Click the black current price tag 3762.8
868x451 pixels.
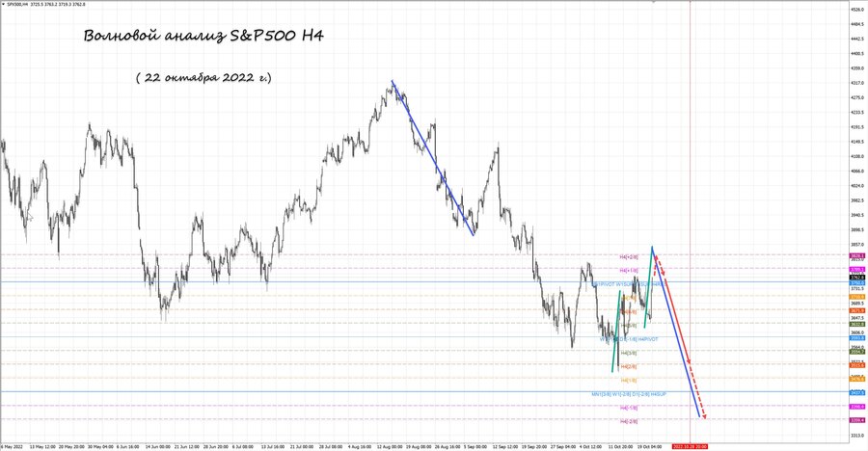(857, 278)
